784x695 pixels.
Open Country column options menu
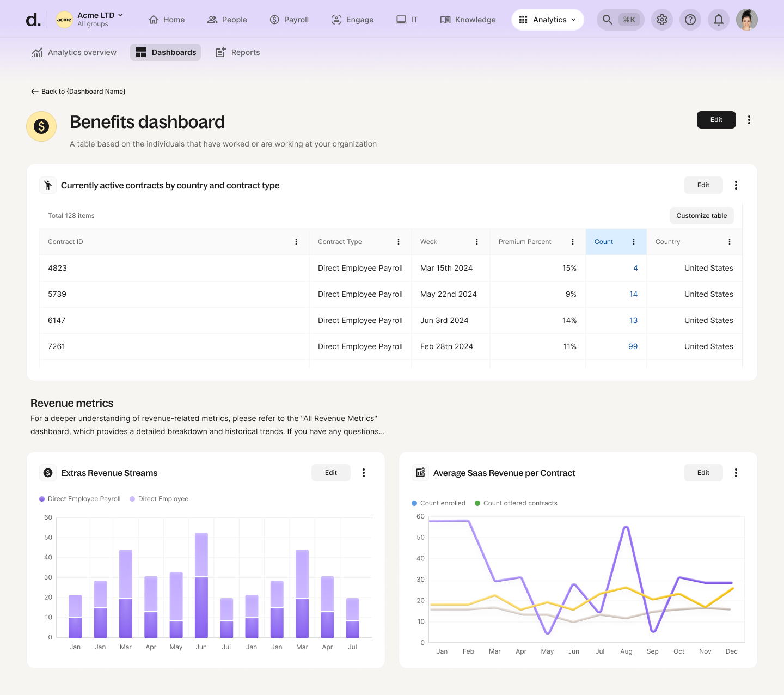pos(730,242)
